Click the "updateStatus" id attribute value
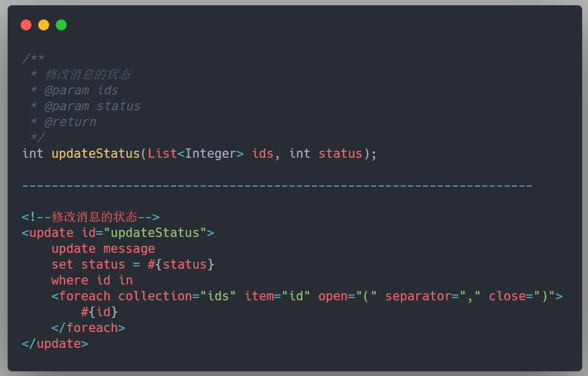Image resolution: width=588 pixels, height=376 pixels. 155,233
